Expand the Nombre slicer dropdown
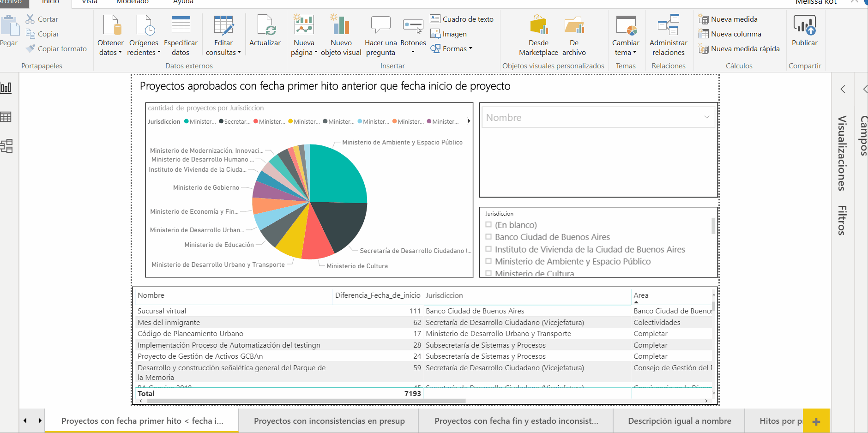This screenshot has height=433, width=868. pyautogui.click(x=706, y=117)
